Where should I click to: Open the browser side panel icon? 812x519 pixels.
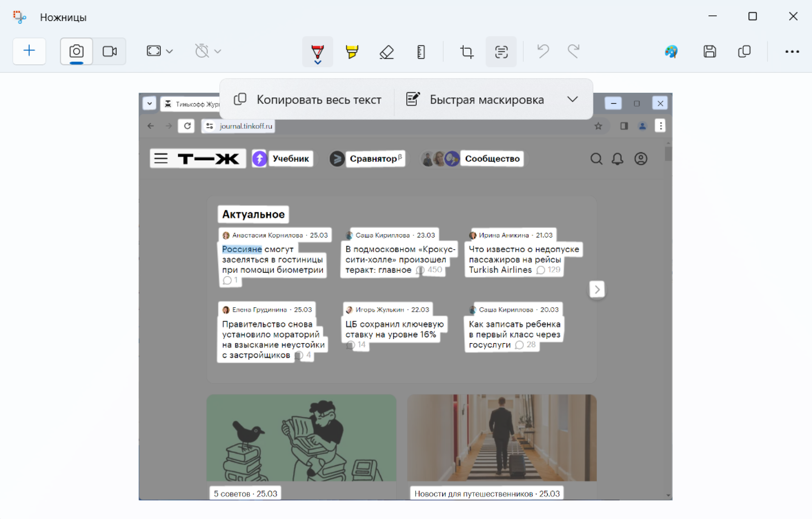click(x=624, y=126)
